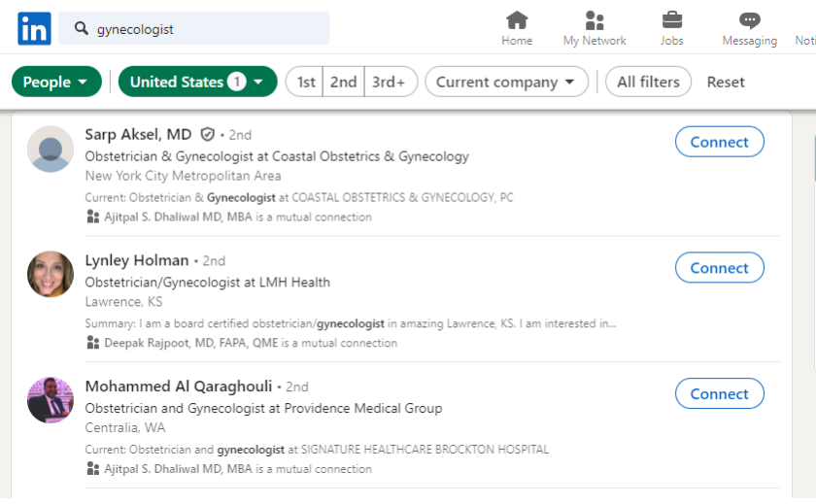
Task: Open the Jobs briefcase icon
Action: [672, 20]
